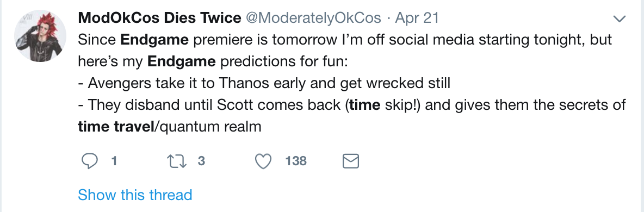
Task: Share via the direct message envelope icon
Action: point(351,161)
